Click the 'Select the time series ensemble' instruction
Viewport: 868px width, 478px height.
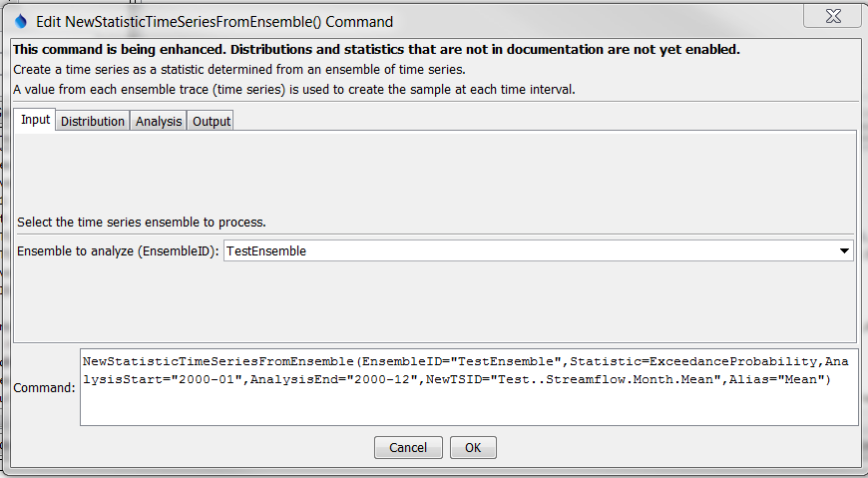142,223
